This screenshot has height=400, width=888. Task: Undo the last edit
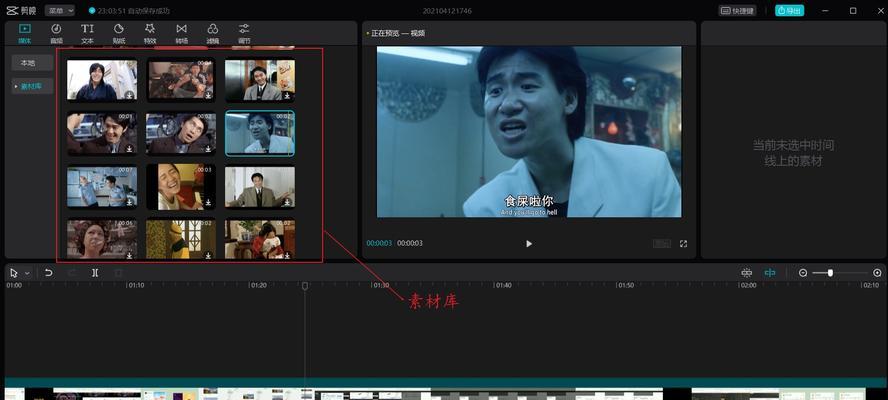(x=49, y=273)
